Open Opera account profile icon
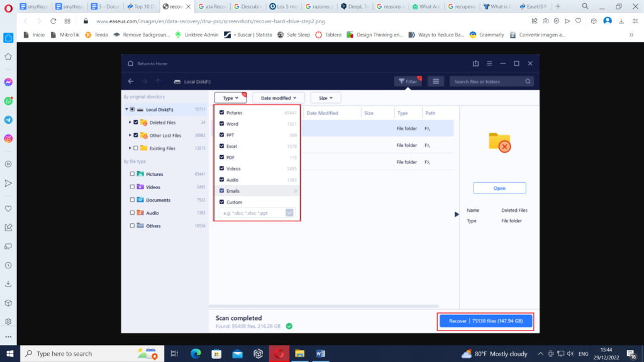 coord(608,21)
